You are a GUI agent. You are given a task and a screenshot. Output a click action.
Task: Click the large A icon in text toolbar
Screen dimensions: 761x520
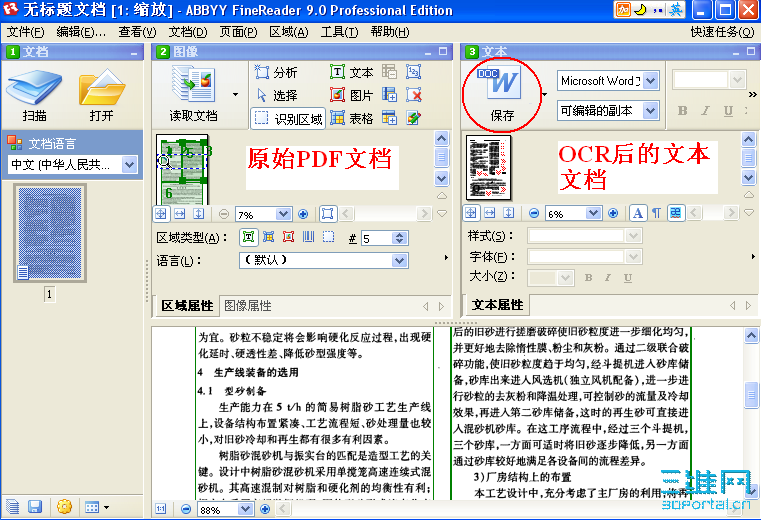(638, 213)
